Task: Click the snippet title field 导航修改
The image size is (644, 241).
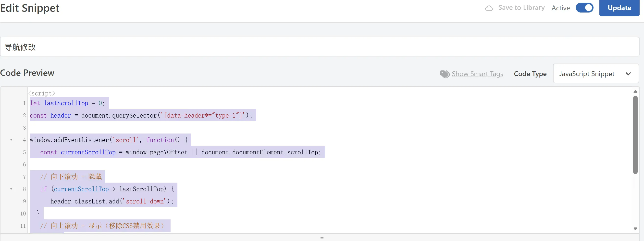Action: coord(320,47)
